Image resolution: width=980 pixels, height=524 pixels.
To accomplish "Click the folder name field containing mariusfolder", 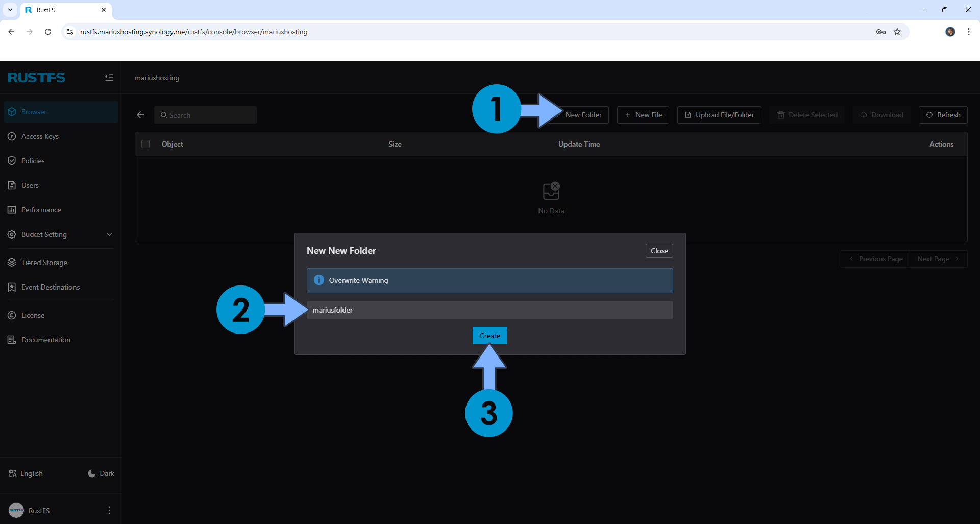I will click(490, 310).
